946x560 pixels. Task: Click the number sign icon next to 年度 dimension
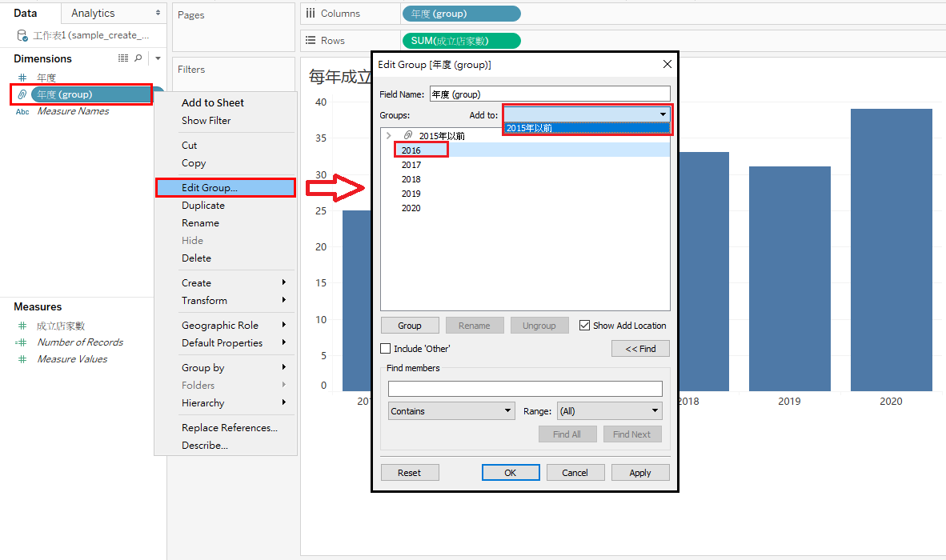tap(22, 77)
